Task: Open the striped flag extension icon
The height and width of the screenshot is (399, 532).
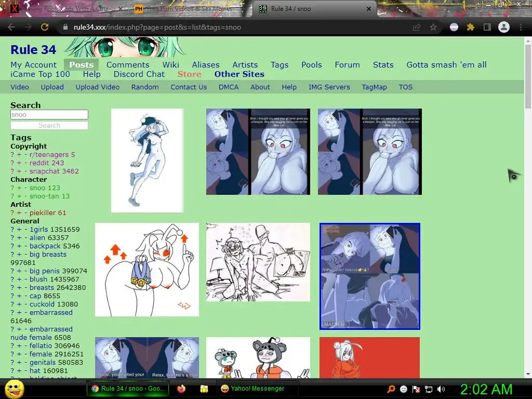Action: click(x=454, y=27)
